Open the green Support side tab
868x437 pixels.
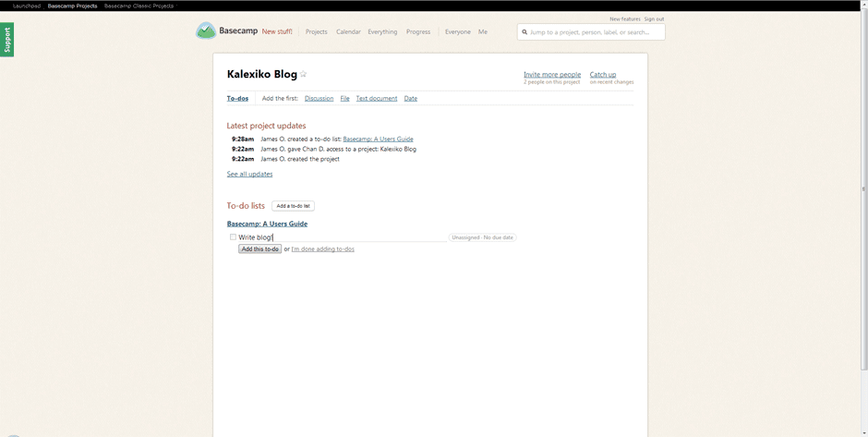[7, 40]
